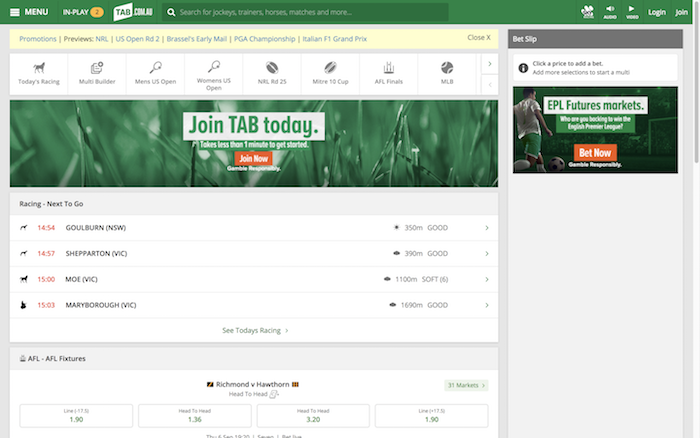Open the Video play icon
The width and height of the screenshot is (700, 438).
(632, 12)
